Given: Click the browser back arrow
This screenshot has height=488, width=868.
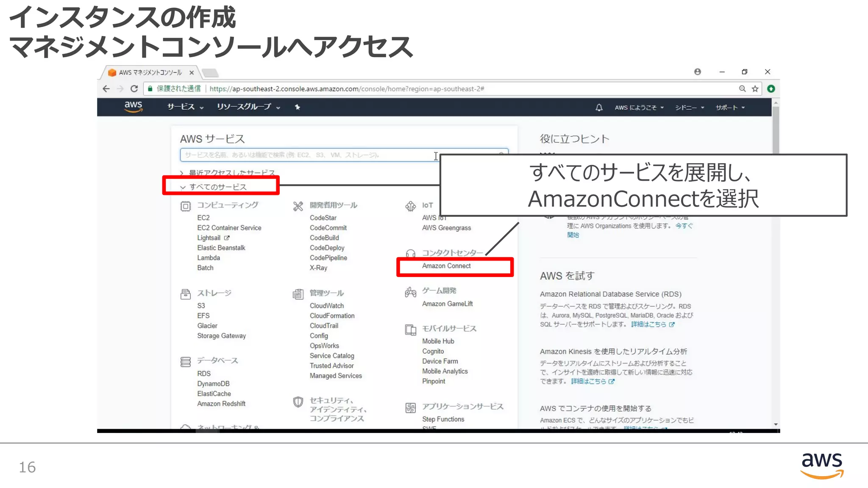Looking at the screenshot, I should [x=106, y=89].
